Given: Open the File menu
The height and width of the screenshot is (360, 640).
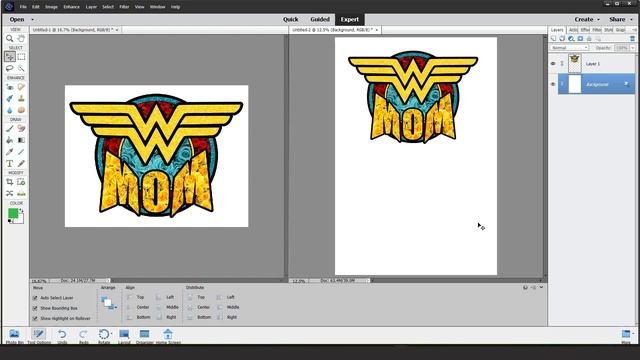Looking at the screenshot, I should (23, 7).
